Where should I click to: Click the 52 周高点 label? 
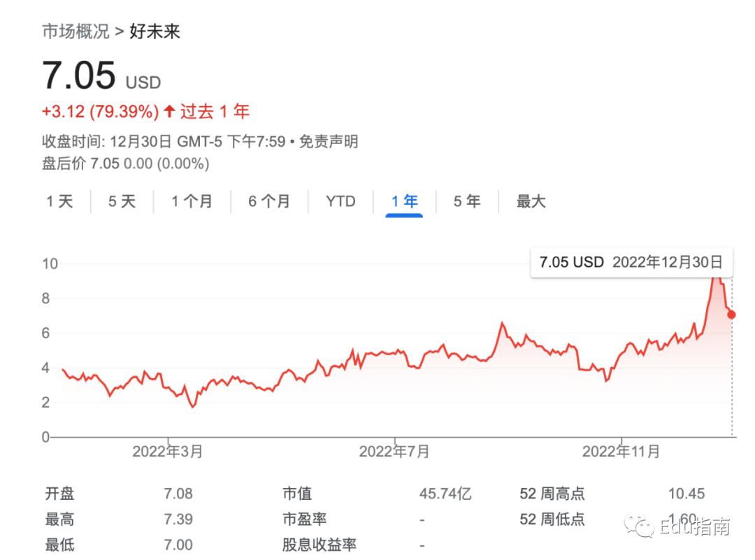(552, 494)
